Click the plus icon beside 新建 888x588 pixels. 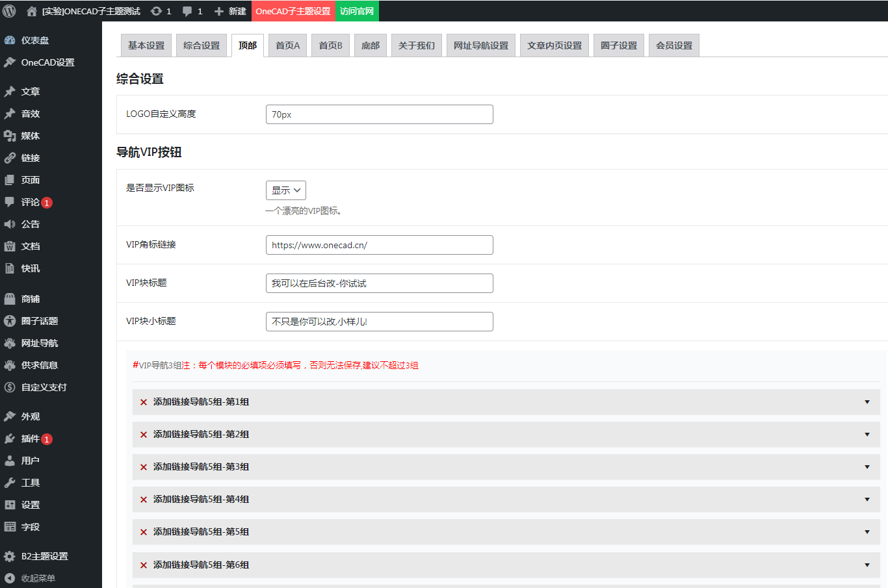point(219,11)
